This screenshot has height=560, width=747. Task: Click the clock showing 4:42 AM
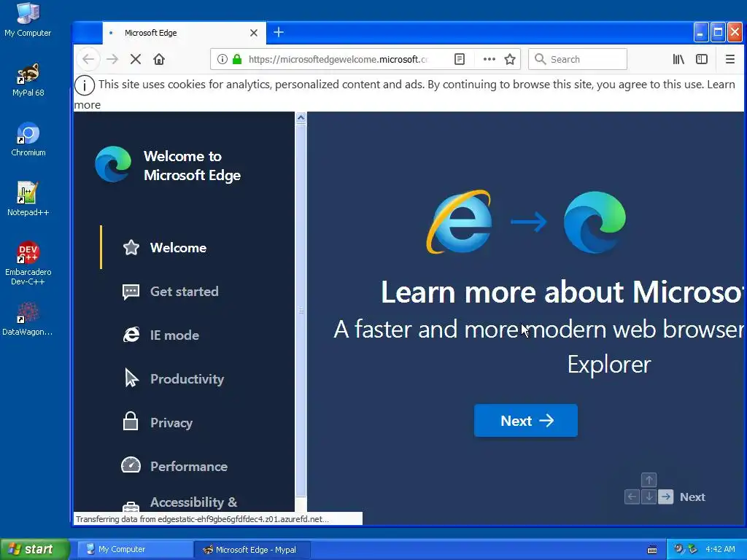720,549
